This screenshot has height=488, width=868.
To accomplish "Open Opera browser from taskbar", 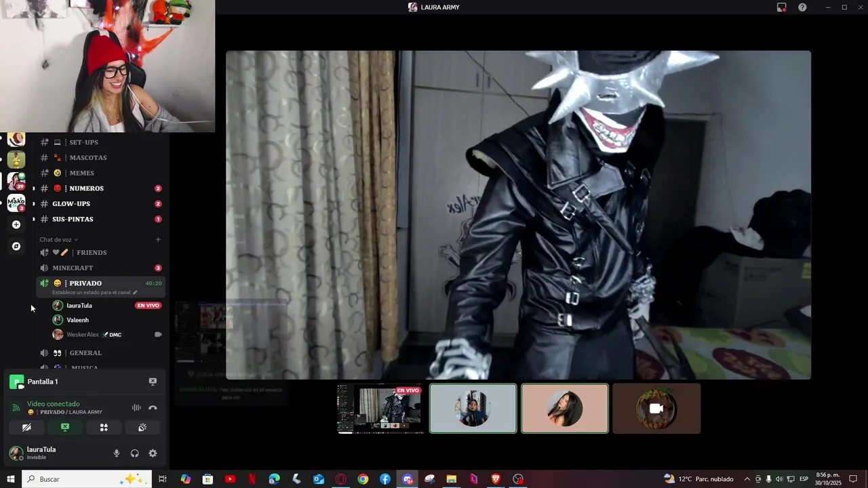I will (x=341, y=479).
